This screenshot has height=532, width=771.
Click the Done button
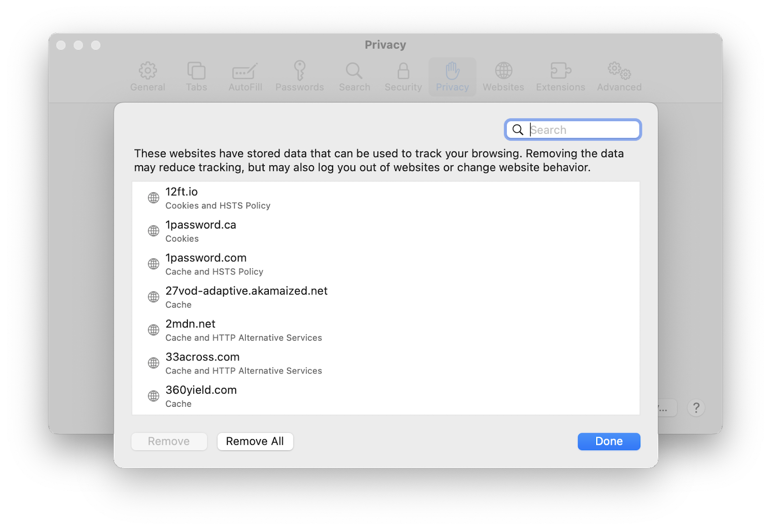pos(609,441)
